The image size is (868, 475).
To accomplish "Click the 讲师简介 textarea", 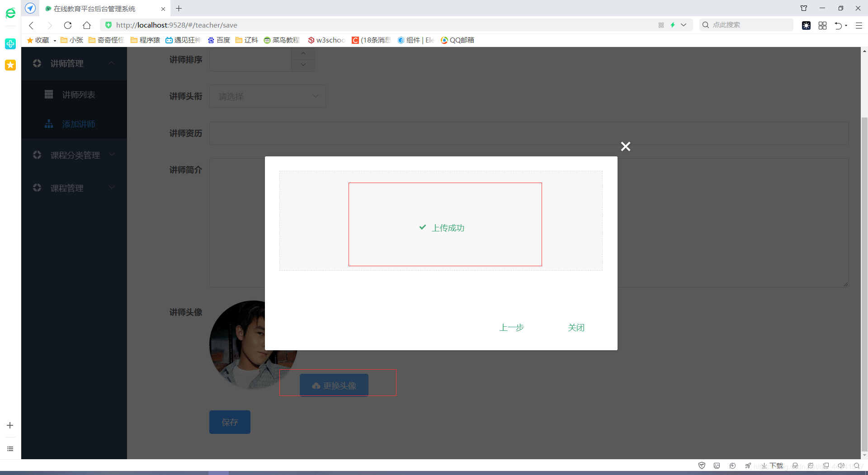I will point(529,223).
